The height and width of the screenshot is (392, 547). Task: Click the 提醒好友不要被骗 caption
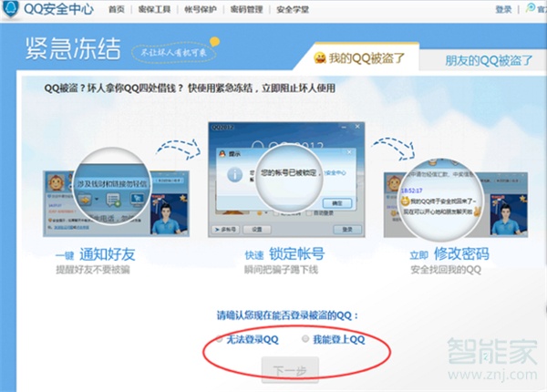coord(93,270)
